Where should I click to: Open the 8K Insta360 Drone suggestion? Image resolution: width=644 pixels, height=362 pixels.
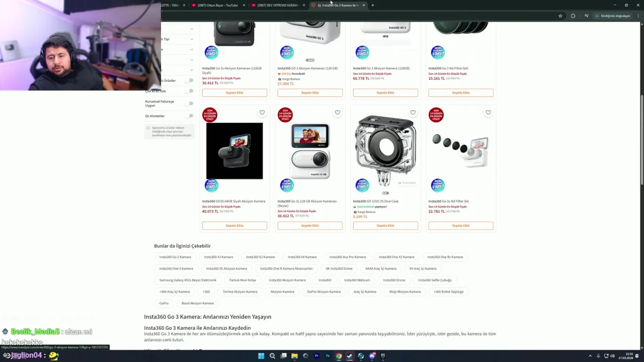pos(339,268)
